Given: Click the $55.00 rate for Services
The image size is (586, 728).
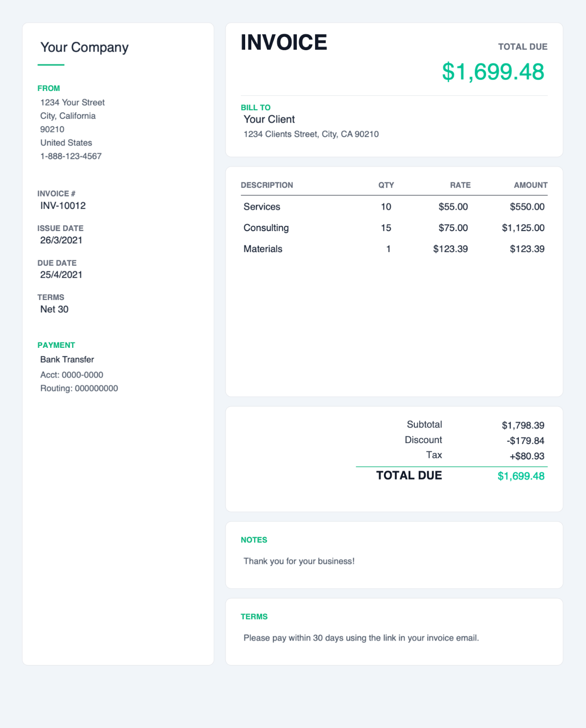Looking at the screenshot, I should (x=453, y=207).
